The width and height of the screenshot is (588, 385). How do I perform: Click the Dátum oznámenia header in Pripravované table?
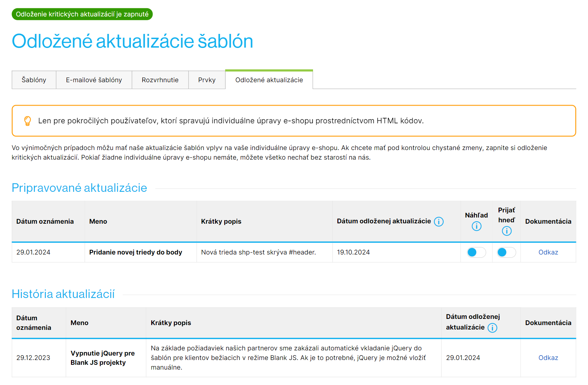[x=45, y=222]
